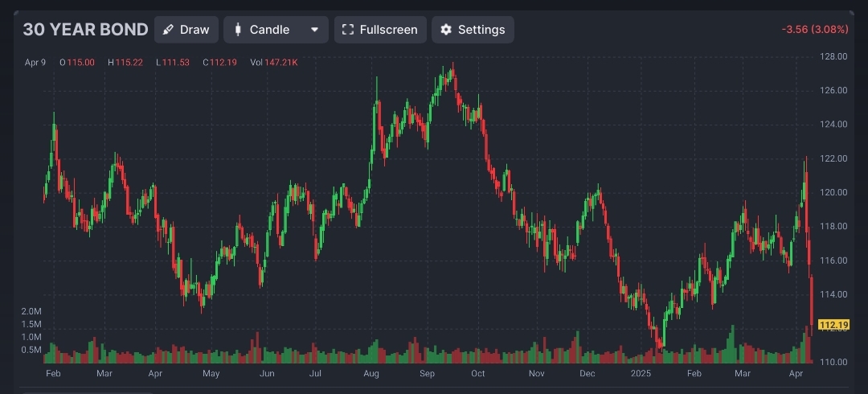Click the low value 111.53

point(175,62)
